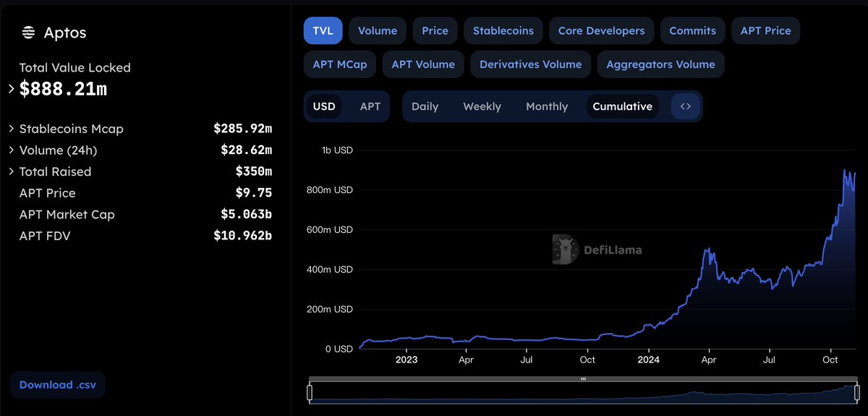Screen dimensions: 868x416
Task: Expand the Total Value Locked breakdown
Action: point(12,89)
